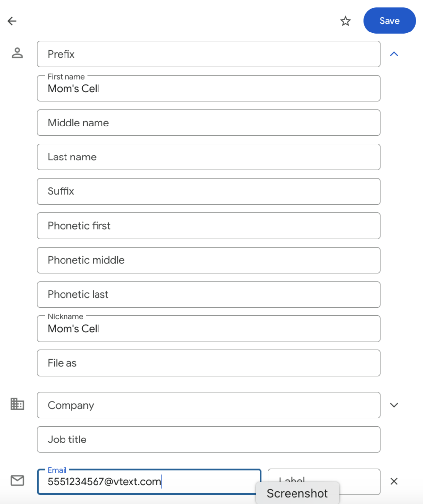Remove the email with X icon
423x504 pixels.
394,481
